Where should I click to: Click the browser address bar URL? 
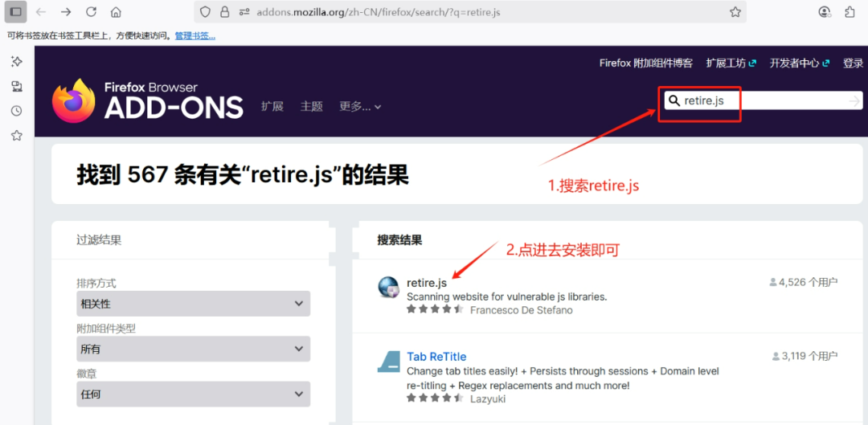378,11
